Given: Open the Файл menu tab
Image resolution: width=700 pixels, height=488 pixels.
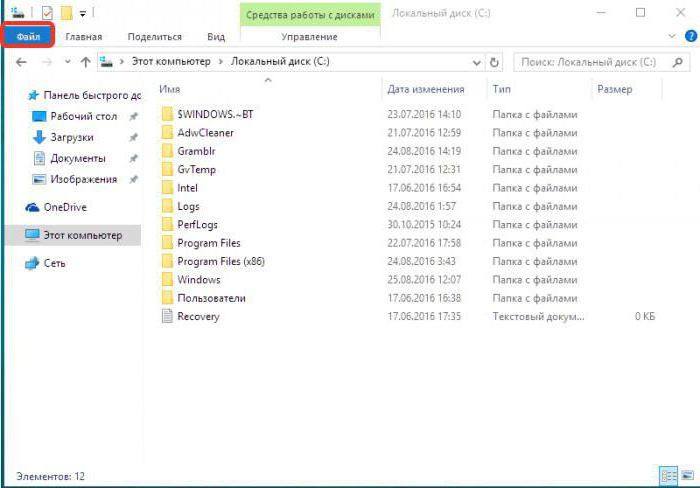Looking at the screenshot, I should coord(28,36).
